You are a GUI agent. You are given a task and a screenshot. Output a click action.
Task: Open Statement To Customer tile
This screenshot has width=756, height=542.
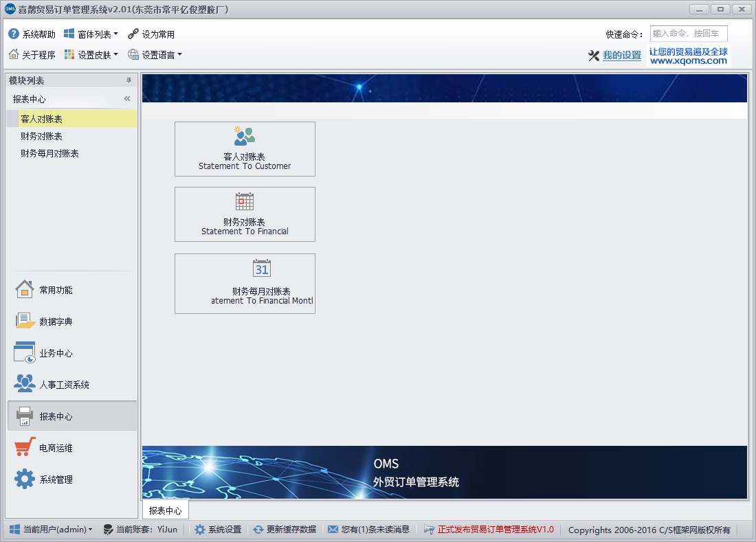pyautogui.click(x=245, y=149)
